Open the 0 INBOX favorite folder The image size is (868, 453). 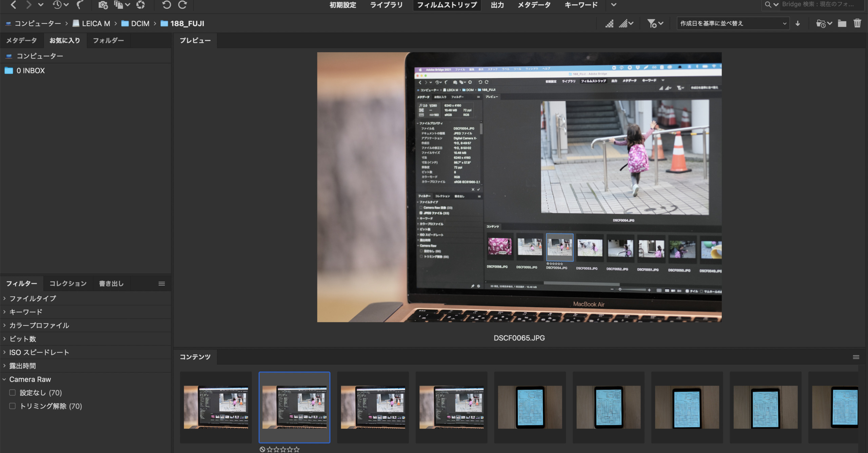pos(31,71)
